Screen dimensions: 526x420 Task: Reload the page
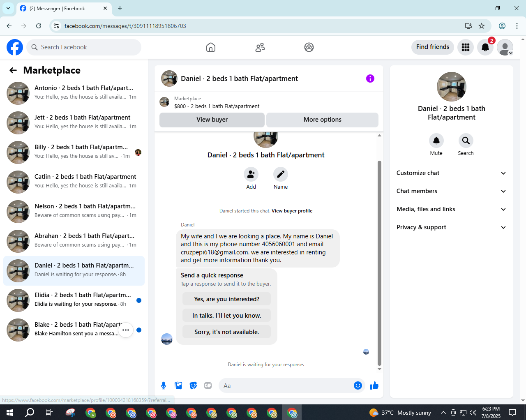pyautogui.click(x=39, y=26)
